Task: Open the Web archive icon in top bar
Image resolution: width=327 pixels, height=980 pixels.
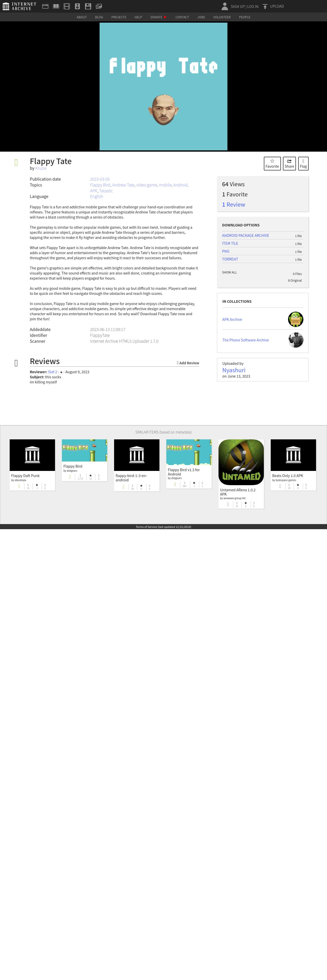Action: click(x=45, y=6)
